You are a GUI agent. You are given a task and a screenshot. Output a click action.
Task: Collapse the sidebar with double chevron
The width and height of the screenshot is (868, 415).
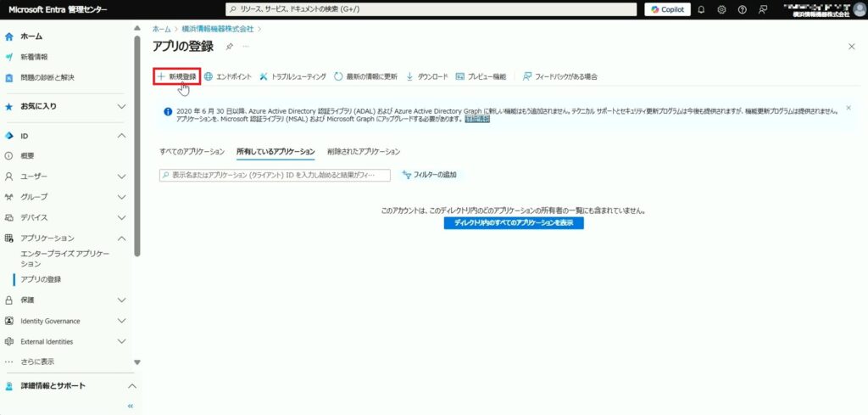pyautogui.click(x=131, y=406)
